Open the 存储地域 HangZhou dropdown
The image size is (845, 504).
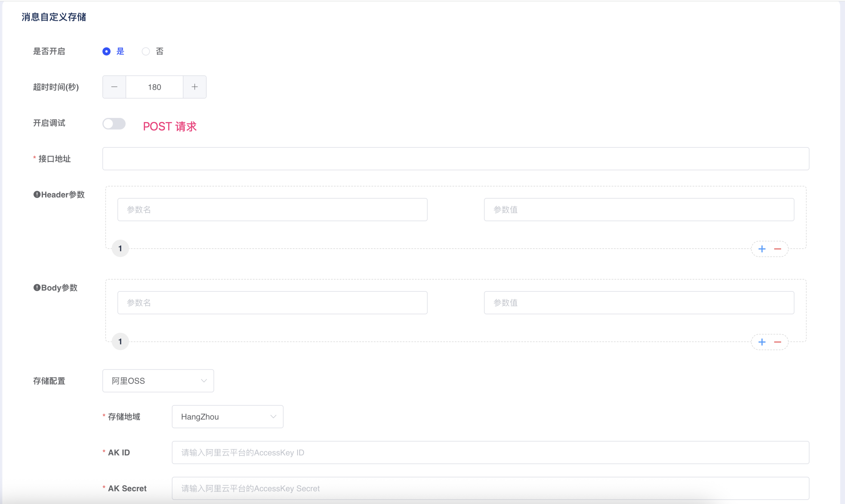pyautogui.click(x=227, y=417)
